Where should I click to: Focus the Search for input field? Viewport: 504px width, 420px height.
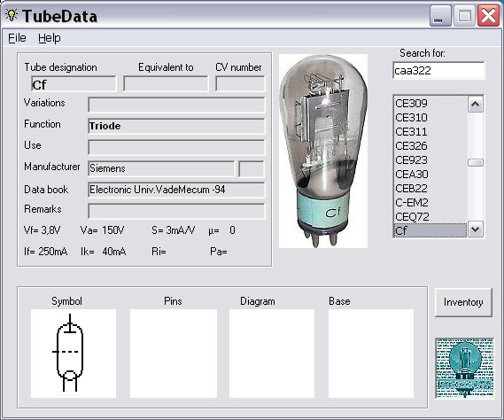coord(438,70)
